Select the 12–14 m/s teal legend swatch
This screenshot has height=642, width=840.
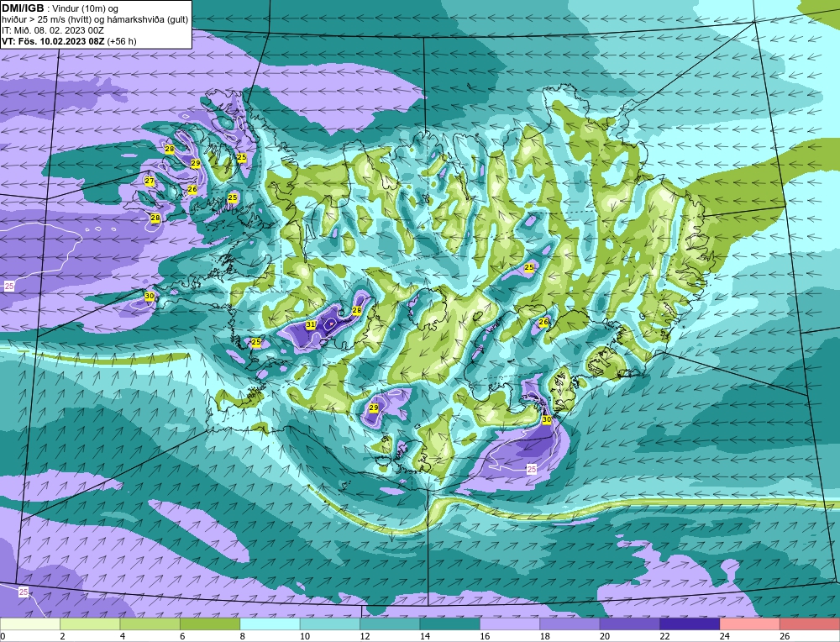[x=390, y=624]
